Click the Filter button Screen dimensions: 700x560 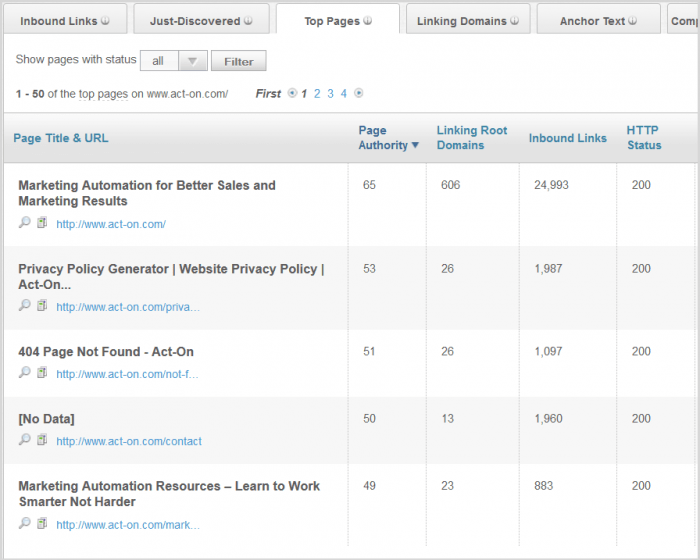[239, 61]
